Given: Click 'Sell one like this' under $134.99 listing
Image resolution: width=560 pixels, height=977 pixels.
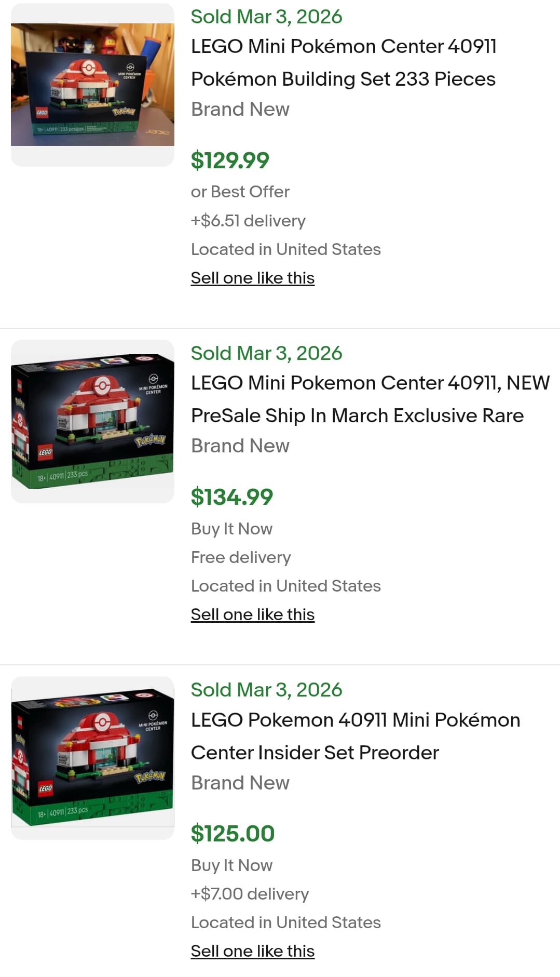Looking at the screenshot, I should [x=252, y=614].
